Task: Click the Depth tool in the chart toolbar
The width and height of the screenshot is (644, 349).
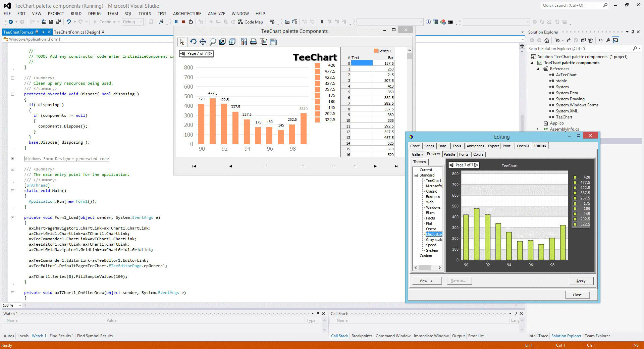Action: pyautogui.click(x=222, y=42)
